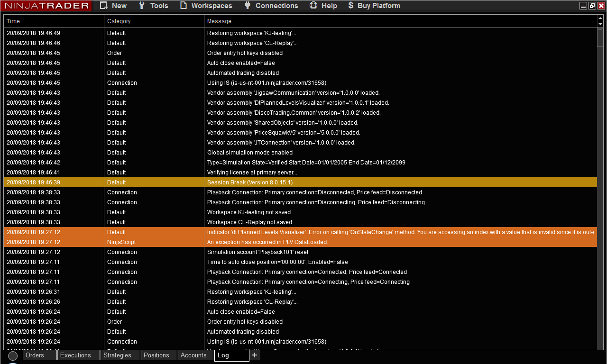Click the connection status circle indicator

(13, 356)
